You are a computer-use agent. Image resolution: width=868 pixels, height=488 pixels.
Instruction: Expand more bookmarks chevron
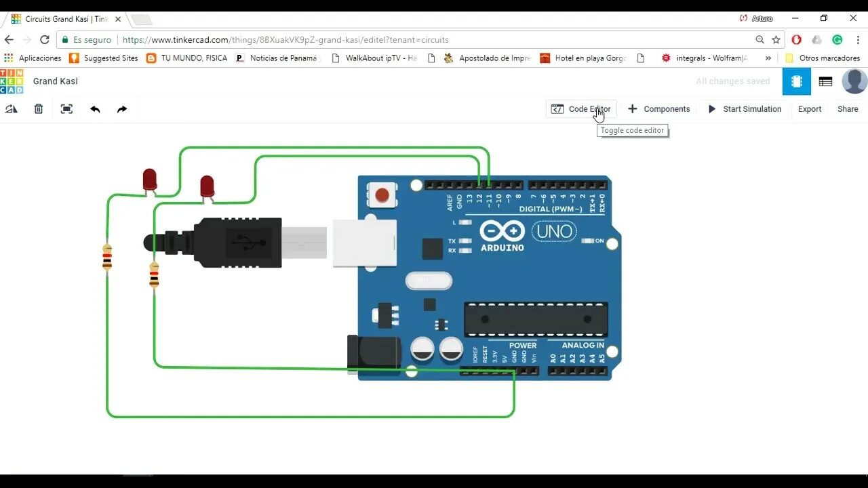768,58
